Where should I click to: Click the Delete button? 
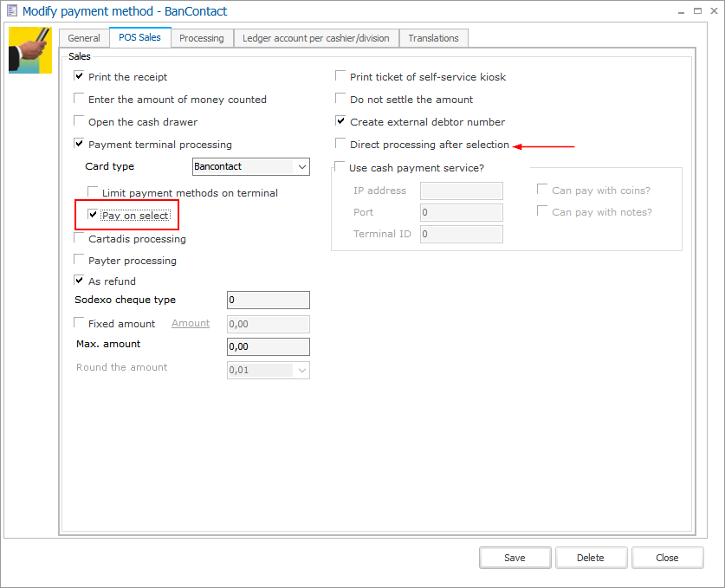590,558
